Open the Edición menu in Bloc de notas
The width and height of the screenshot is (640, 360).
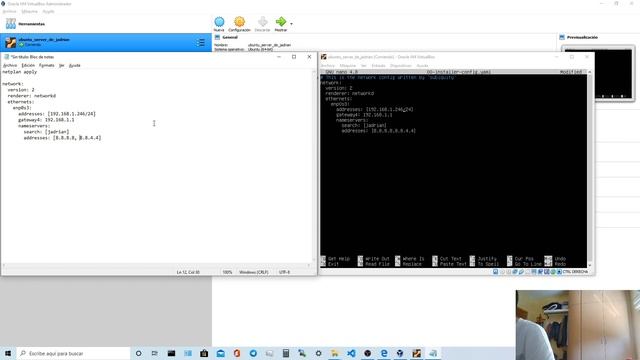pos(28,65)
